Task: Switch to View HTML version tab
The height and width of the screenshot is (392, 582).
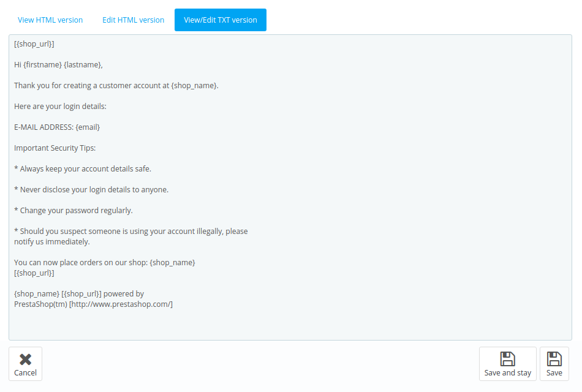Action: click(50, 20)
